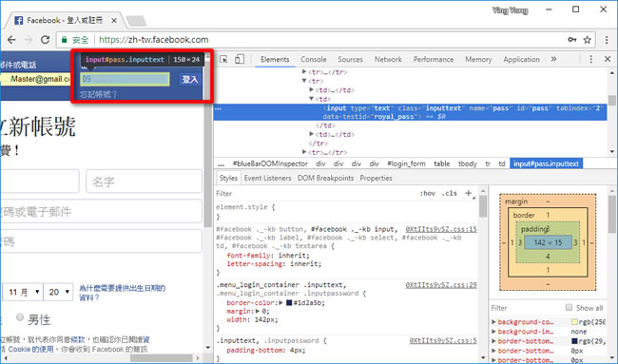Open the Event Listeners tab
Viewport: 618px width, 364px height.
pos(267,178)
